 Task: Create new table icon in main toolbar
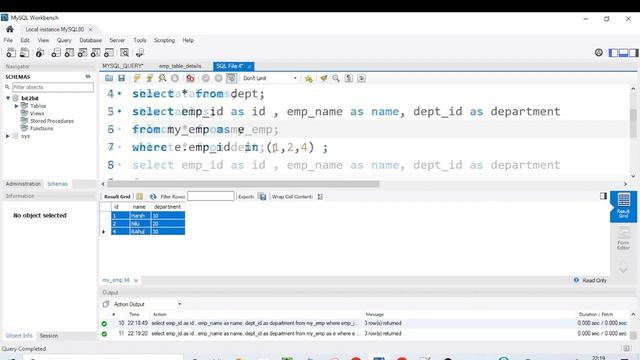(69, 53)
